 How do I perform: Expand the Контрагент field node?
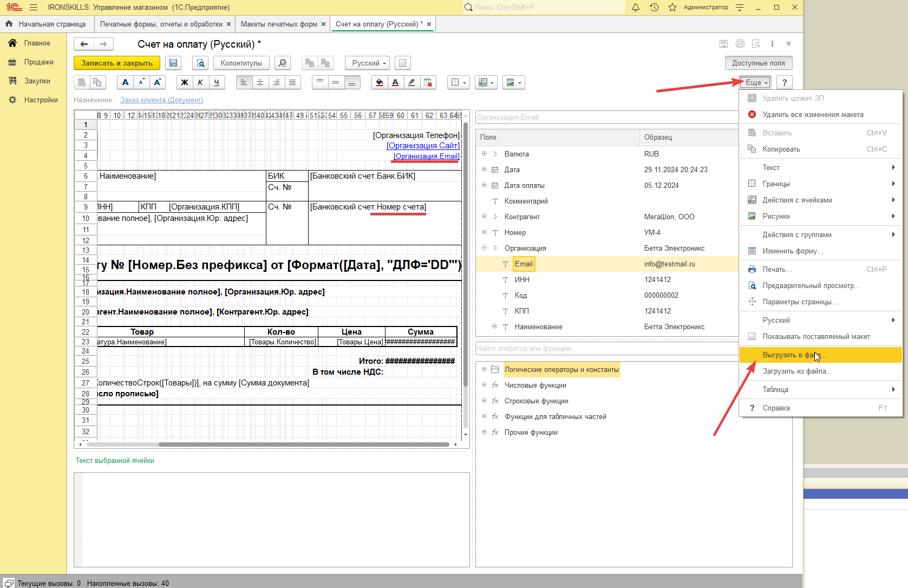coord(484,217)
